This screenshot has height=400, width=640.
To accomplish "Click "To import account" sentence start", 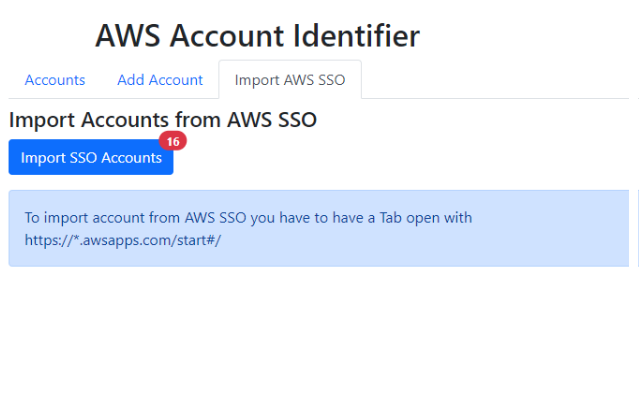I will tap(80, 217).
